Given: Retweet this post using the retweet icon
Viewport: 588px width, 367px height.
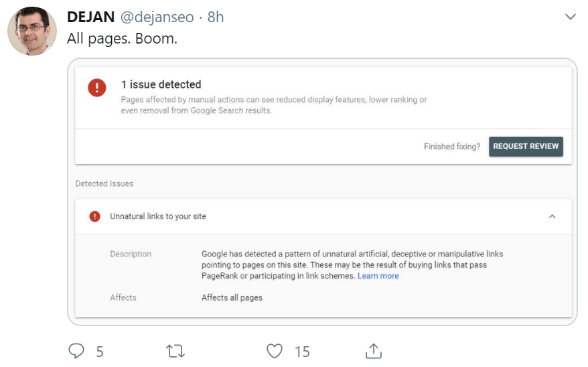Looking at the screenshot, I should (x=175, y=351).
